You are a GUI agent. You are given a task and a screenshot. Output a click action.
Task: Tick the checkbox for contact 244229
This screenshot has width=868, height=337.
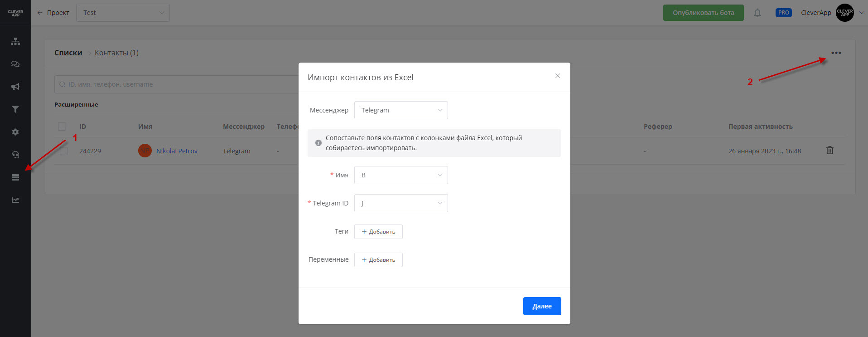coord(64,151)
